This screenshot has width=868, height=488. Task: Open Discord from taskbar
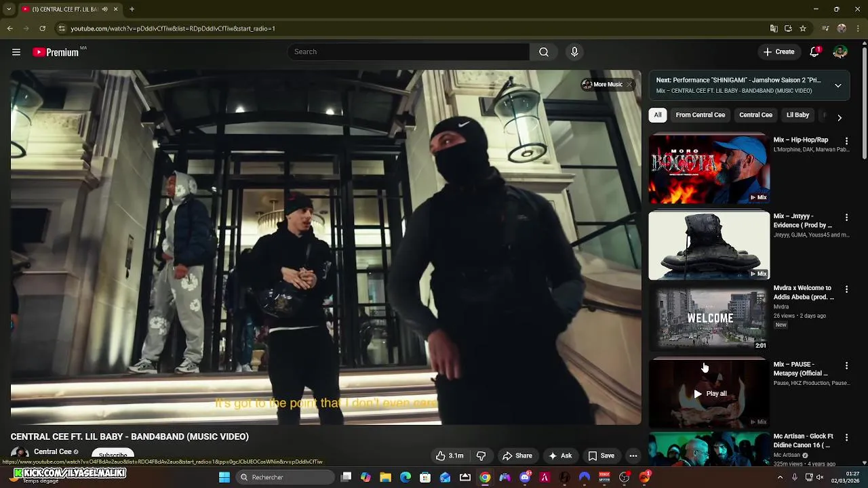[x=525, y=478]
